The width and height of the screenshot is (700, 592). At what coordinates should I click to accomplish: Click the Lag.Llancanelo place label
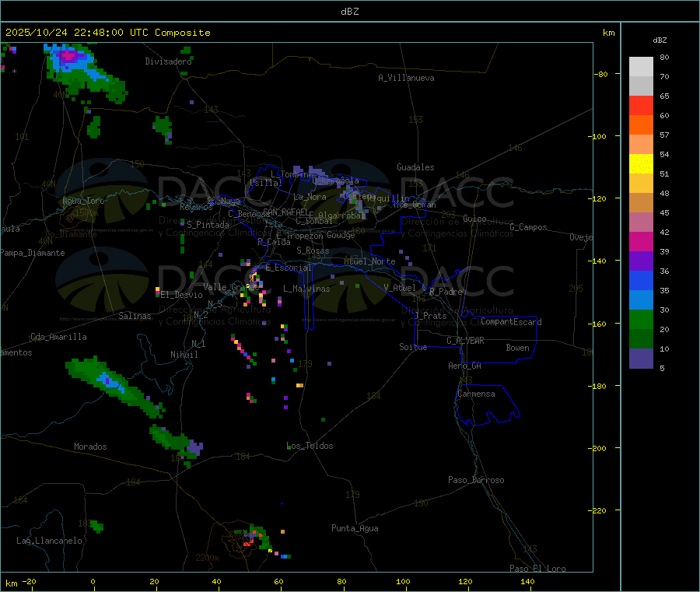tap(50, 541)
